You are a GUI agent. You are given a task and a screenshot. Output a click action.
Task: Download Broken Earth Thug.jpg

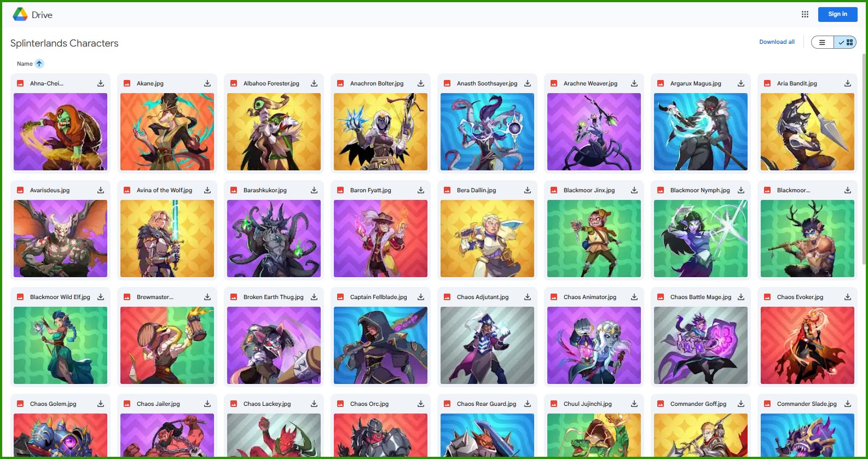(314, 297)
